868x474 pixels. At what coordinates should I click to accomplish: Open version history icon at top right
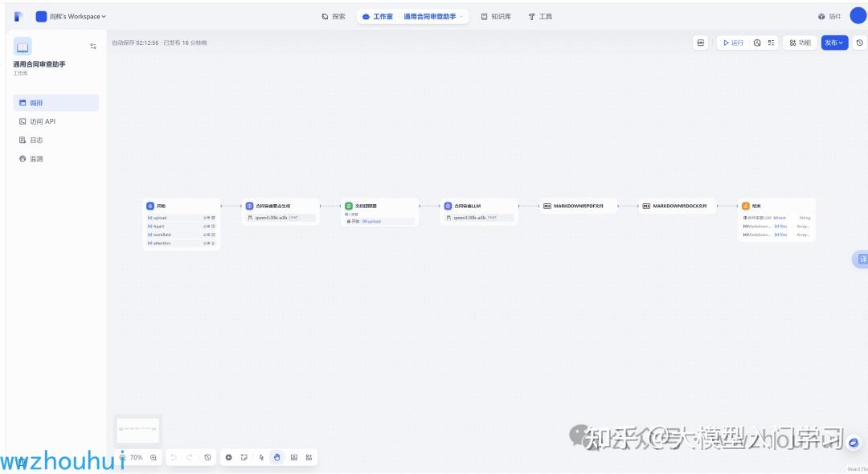860,43
